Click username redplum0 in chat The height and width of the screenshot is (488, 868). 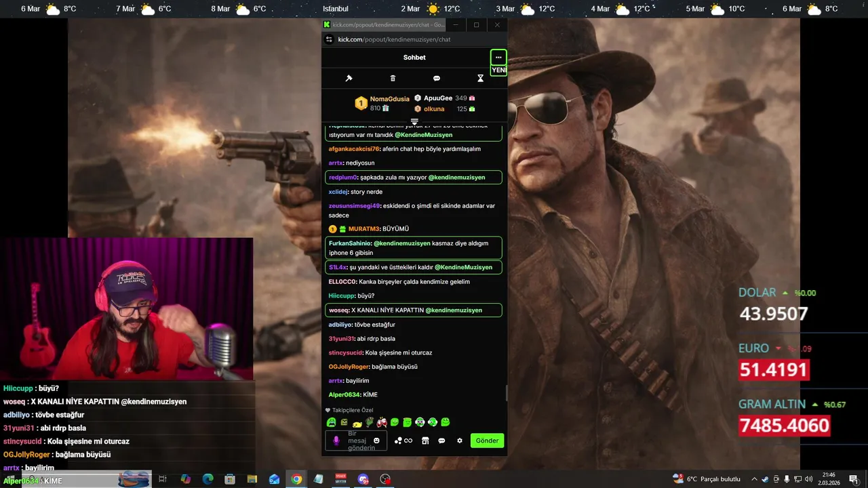pos(342,178)
